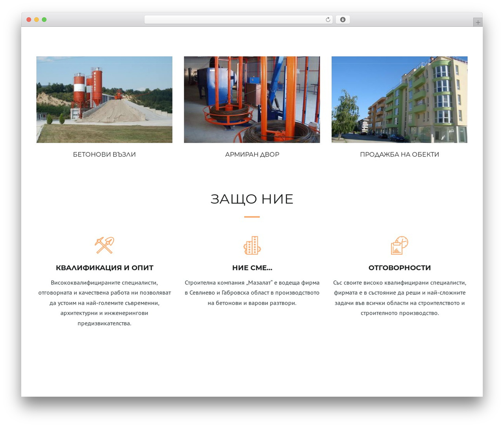Maximize the window with the green button
The image size is (504, 427).
coord(44,20)
